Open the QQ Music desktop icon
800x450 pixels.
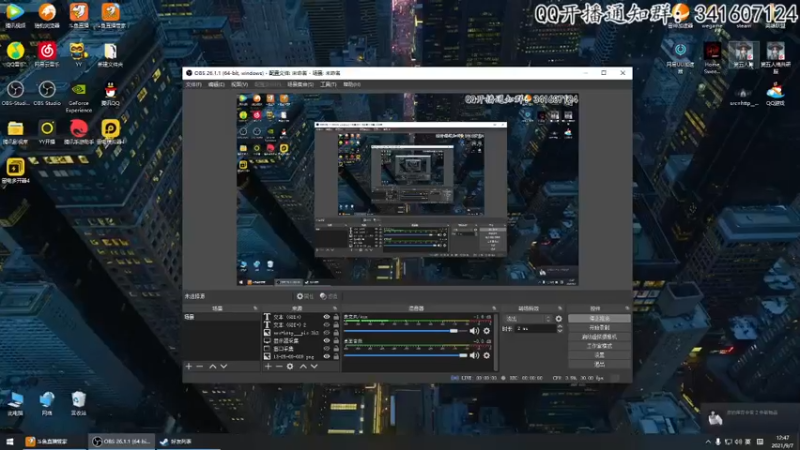15,55
